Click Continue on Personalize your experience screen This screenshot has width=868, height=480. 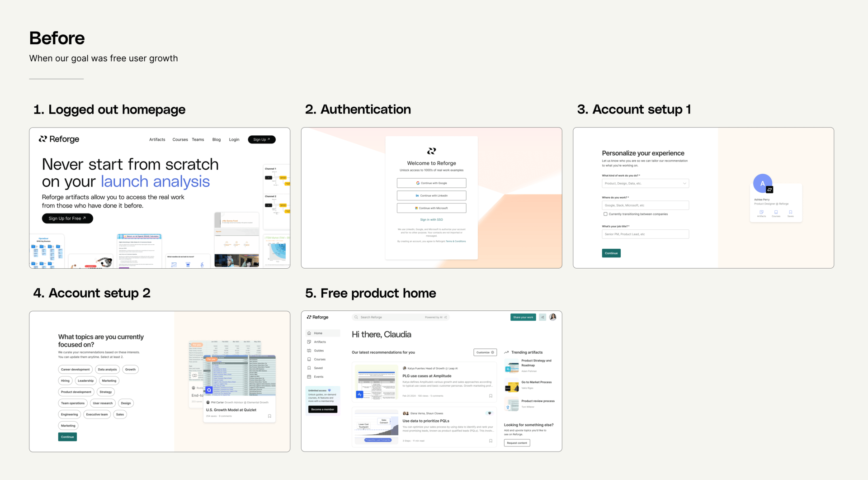pos(611,253)
